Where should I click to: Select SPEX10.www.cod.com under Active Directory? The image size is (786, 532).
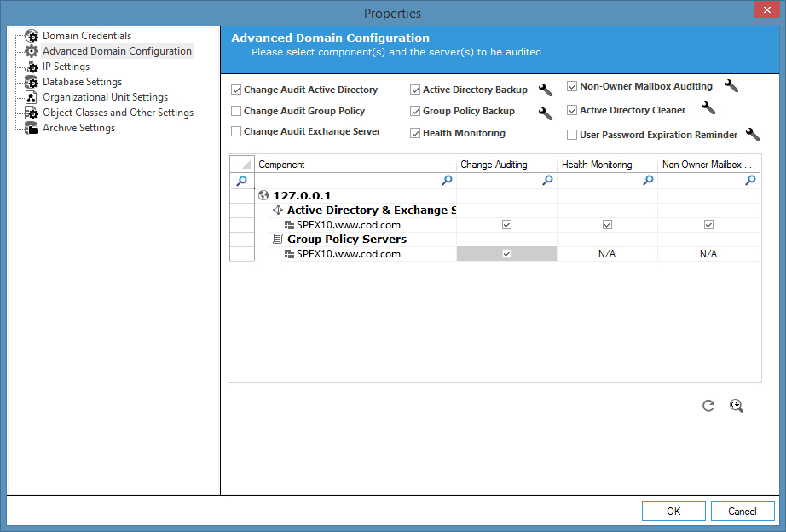click(349, 225)
